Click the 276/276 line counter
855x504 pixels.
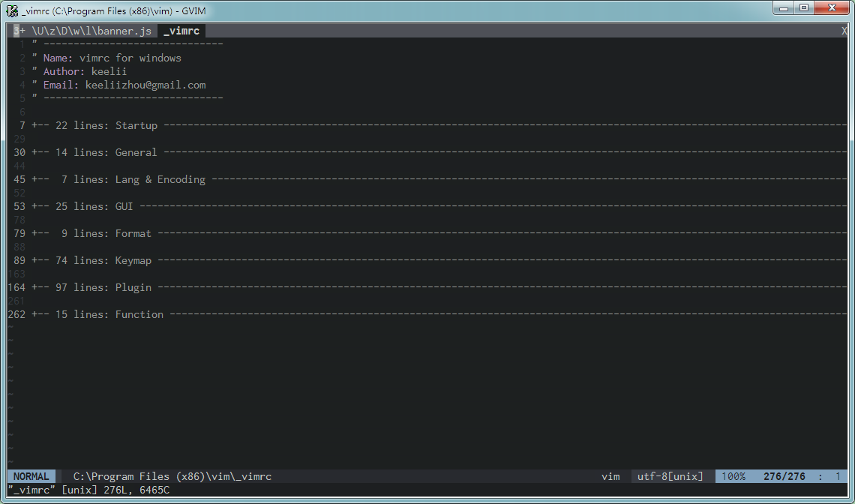[784, 476]
